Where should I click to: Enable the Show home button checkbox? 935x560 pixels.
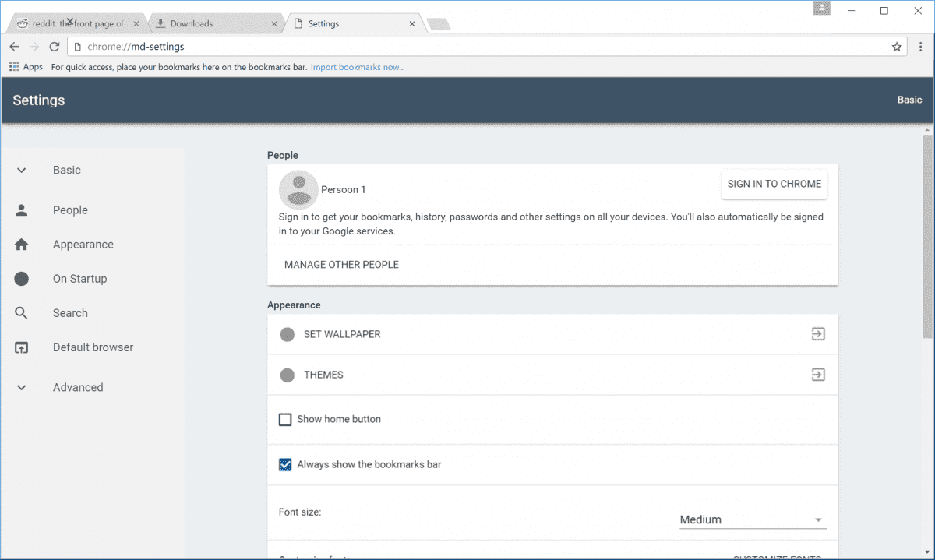point(285,418)
